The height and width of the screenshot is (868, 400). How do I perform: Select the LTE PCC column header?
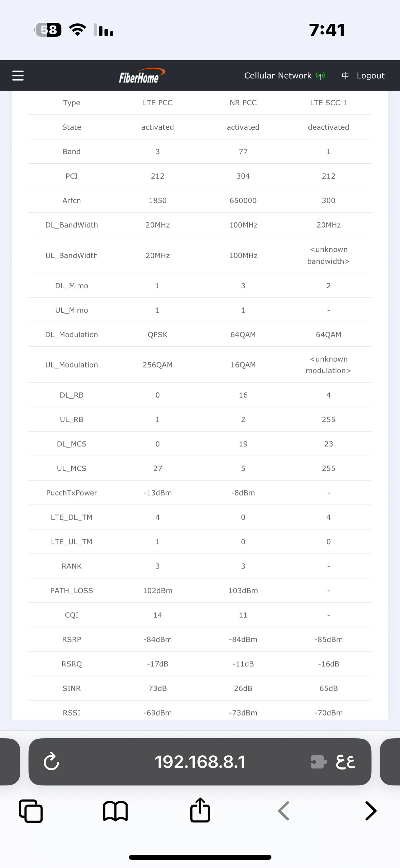[x=157, y=103]
